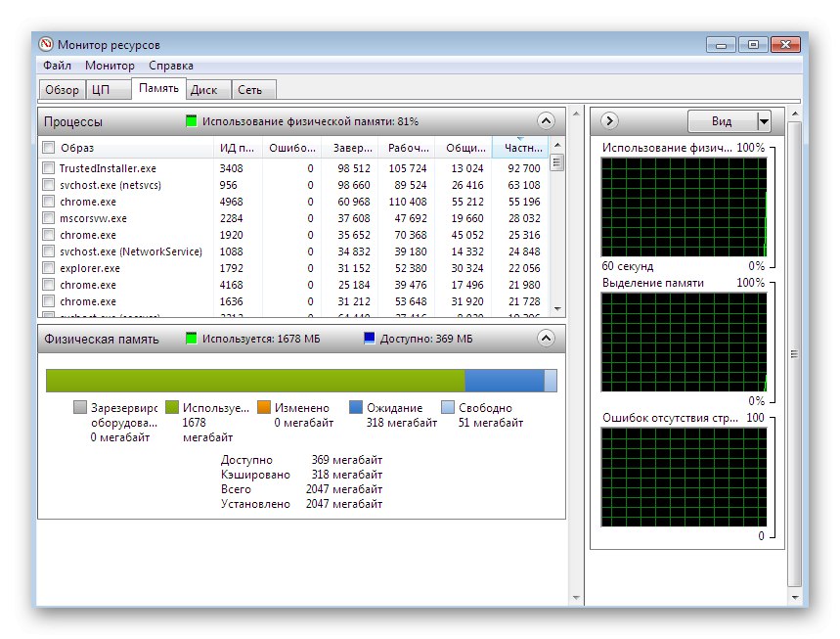Collapse the Процессы section chevron

(x=546, y=121)
